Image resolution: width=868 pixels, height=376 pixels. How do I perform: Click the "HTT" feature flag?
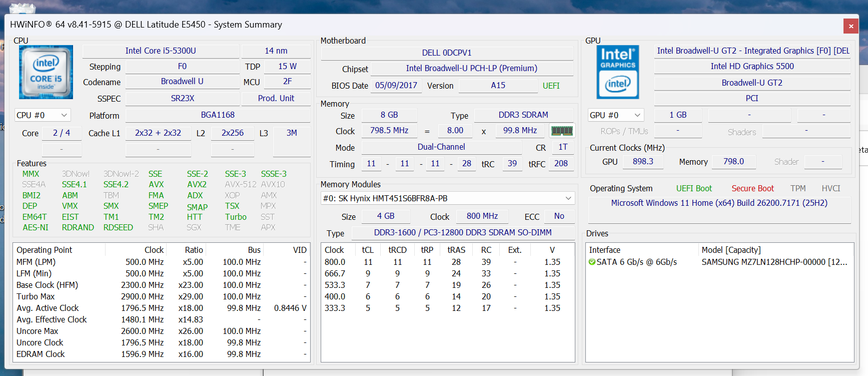[x=195, y=217]
